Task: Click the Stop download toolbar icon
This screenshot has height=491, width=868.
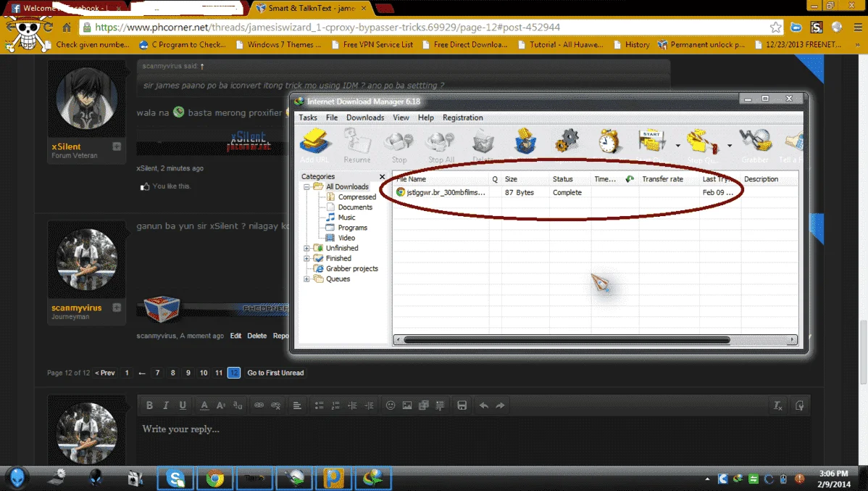Action: coord(399,141)
